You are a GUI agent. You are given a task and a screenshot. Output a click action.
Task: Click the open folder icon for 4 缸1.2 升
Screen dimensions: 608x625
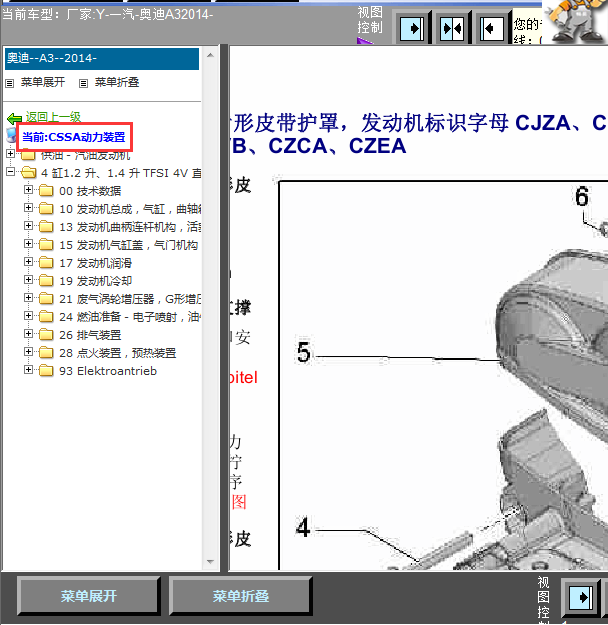28,173
